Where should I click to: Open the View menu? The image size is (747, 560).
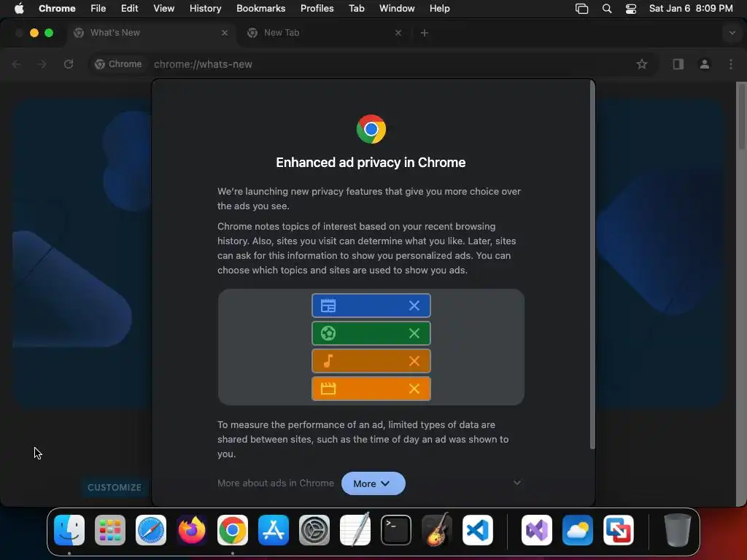(163, 8)
